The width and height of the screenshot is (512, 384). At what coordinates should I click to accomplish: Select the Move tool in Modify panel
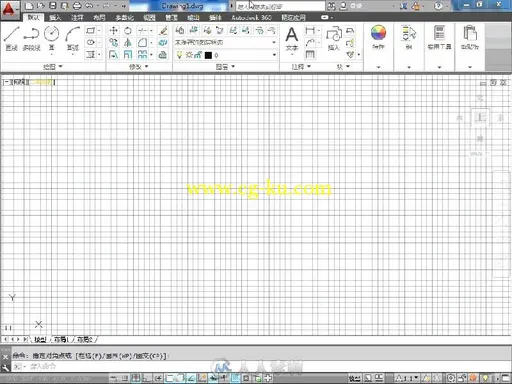(113, 31)
